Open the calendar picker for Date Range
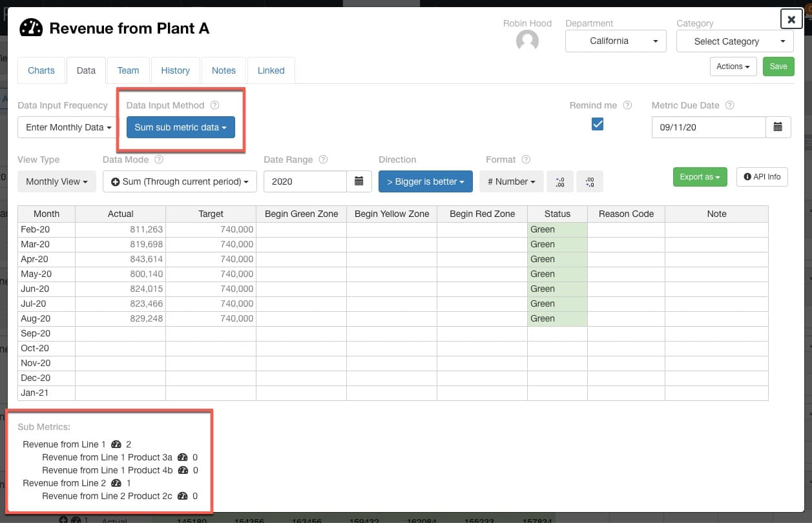This screenshot has height=523, width=812. tap(359, 181)
